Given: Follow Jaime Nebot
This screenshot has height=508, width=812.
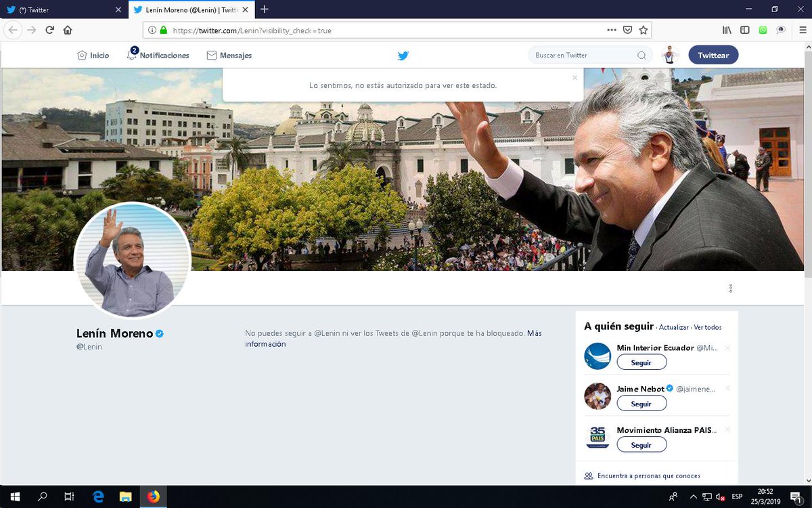Looking at the screenshot, I should coord(641,404).
